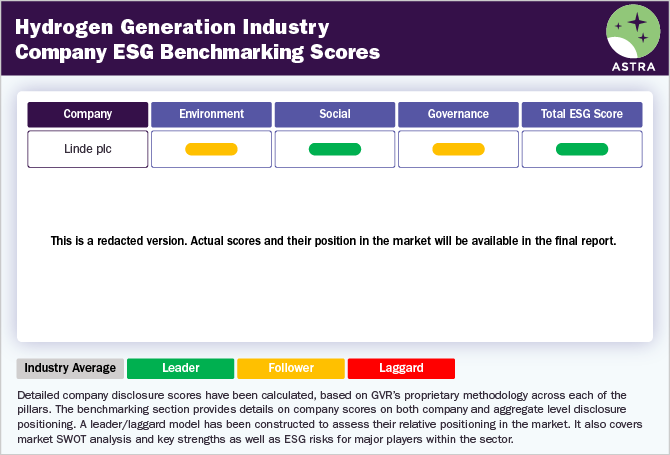
Task: Select the yellow Follower legend box
Action: pos(291,368)
